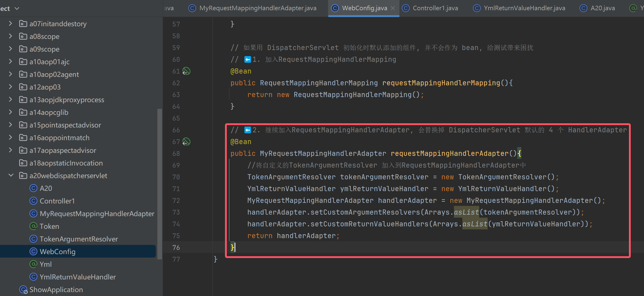Viewport: 644px width, 296px height.
Task: Expand the a16aoppointmatch package
Action: coord(11,137)
